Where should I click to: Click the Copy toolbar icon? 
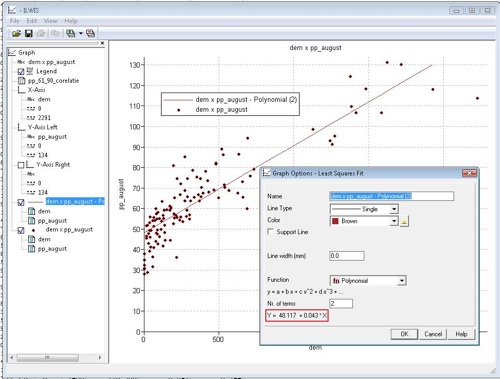pos(55,33)
